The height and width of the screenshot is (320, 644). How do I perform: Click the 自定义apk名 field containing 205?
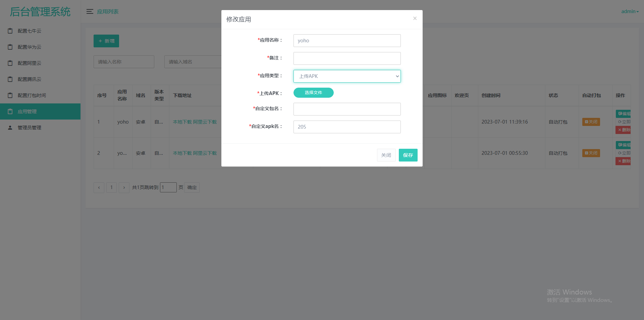point(347,127)
